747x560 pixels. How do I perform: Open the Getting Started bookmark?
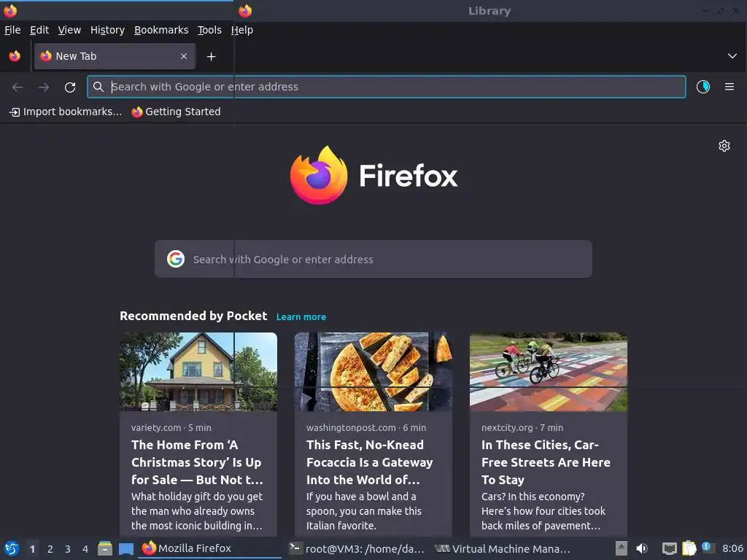point(177,112)
